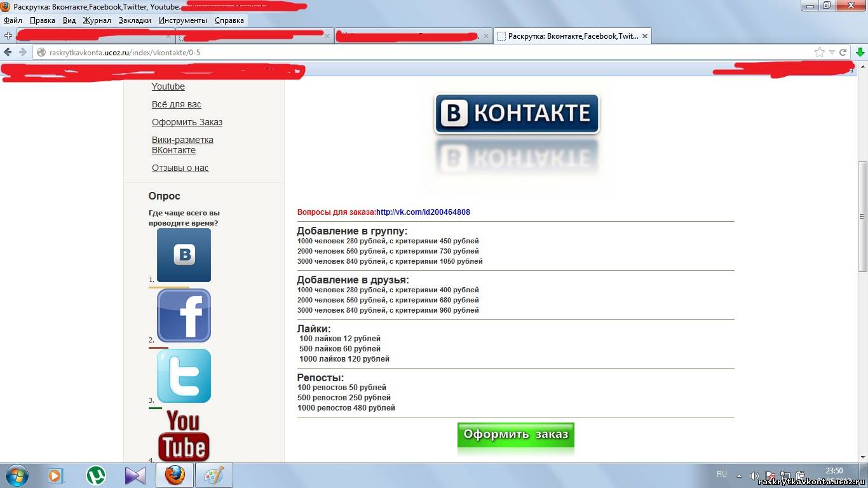The height and width of the screenshot is (488, 868).
Task: Vote for YouTube logo in the poll
Action: 184,435
